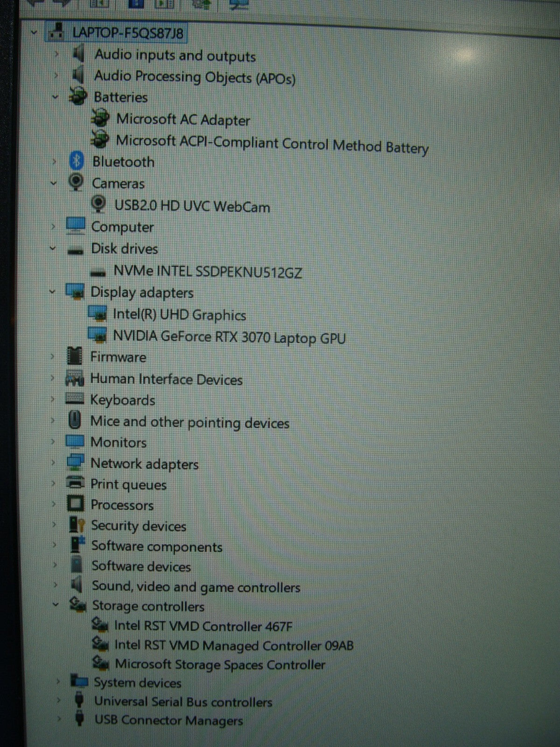
Task: Click the Firmware chip icon
Action: (x=75, y=357)
